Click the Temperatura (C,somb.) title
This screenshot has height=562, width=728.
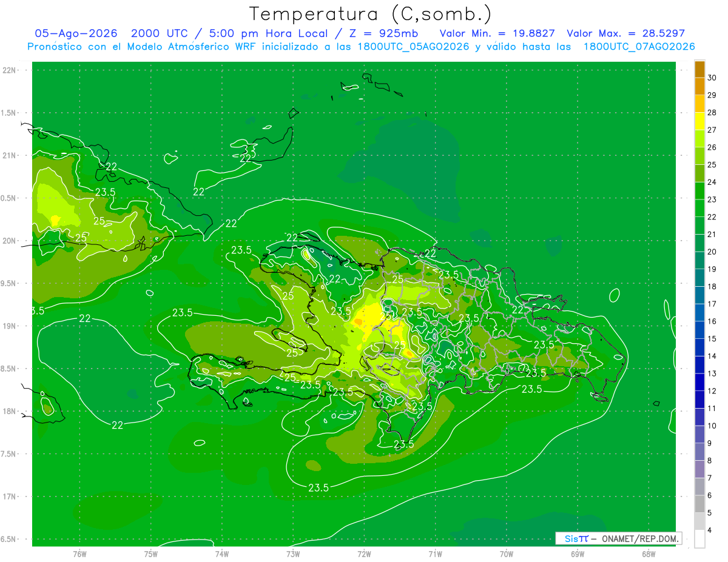[370, 14]
